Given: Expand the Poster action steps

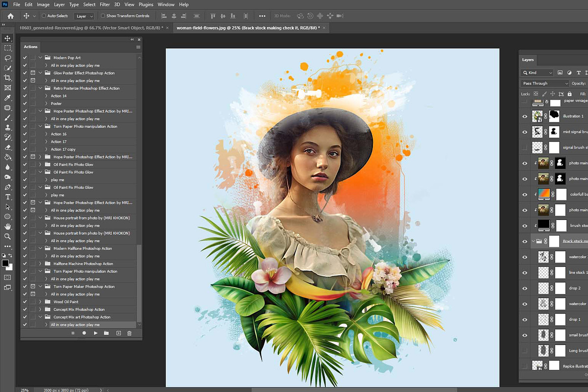Looking at the screenshot, I should [46, 103].
